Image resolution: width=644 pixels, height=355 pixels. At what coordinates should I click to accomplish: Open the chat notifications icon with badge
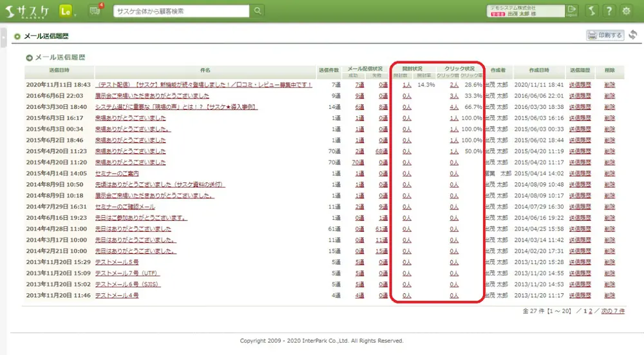tap(95, 10)
